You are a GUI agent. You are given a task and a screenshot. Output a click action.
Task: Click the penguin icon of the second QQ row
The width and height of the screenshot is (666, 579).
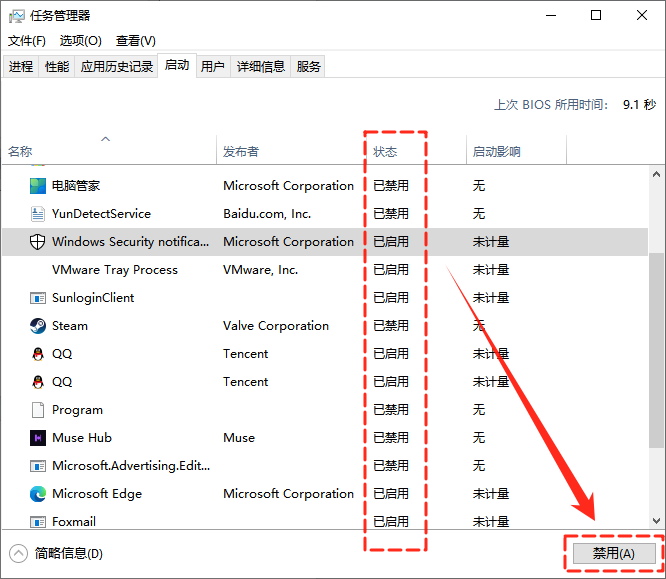38,382
